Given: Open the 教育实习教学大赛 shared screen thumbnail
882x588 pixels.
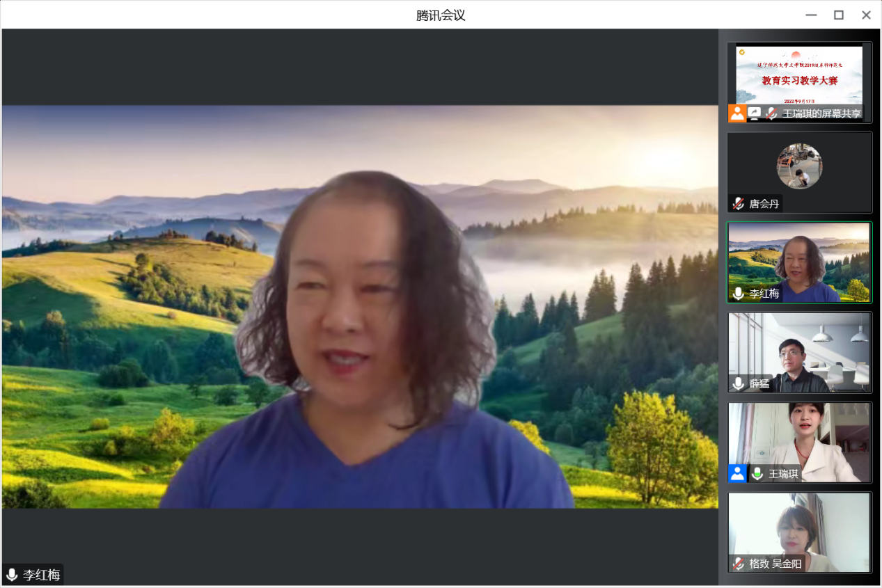Looking at the screenshot, I should click(x=799, y=75).
